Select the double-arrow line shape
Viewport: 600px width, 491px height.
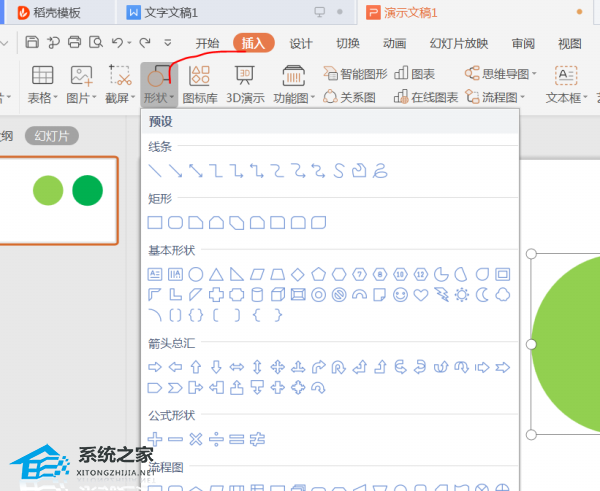click(196, 171)
